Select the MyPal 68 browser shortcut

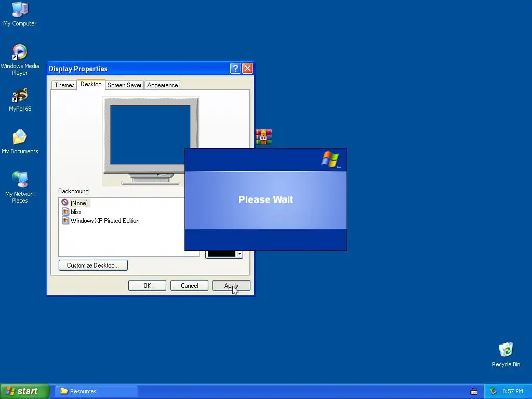pyautogui.click(x=20, y=100)
